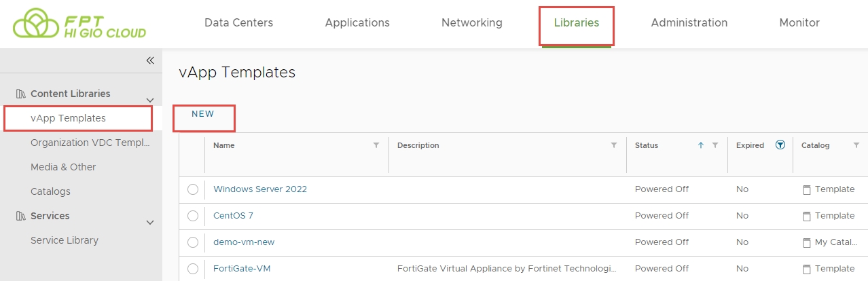This screenshot has width=868, height=281.
Task: Open the Description column filter icon
Action: pos(614,145)
